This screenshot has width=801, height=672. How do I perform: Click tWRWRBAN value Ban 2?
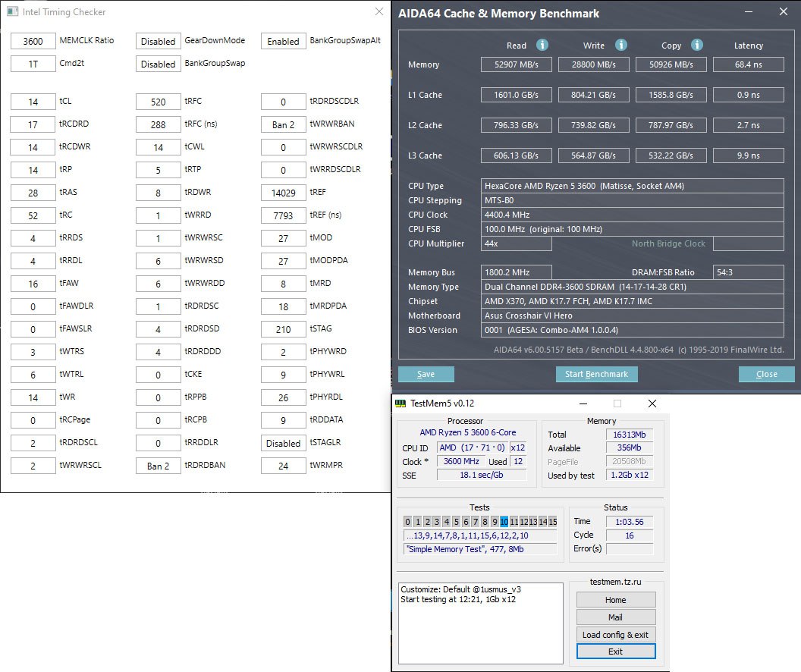pos(284,124)
